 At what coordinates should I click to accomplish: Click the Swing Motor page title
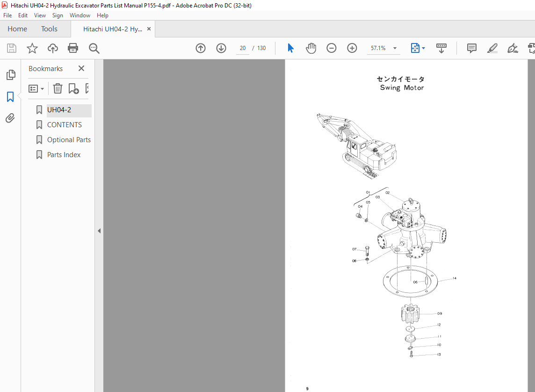[x=402, y=87]
